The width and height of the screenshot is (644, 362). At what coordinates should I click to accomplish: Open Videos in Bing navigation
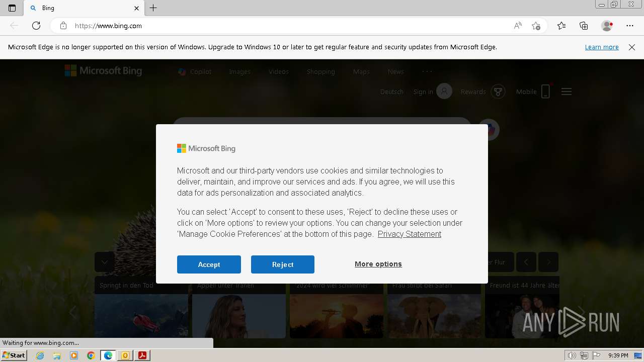(x=278, y=72)
